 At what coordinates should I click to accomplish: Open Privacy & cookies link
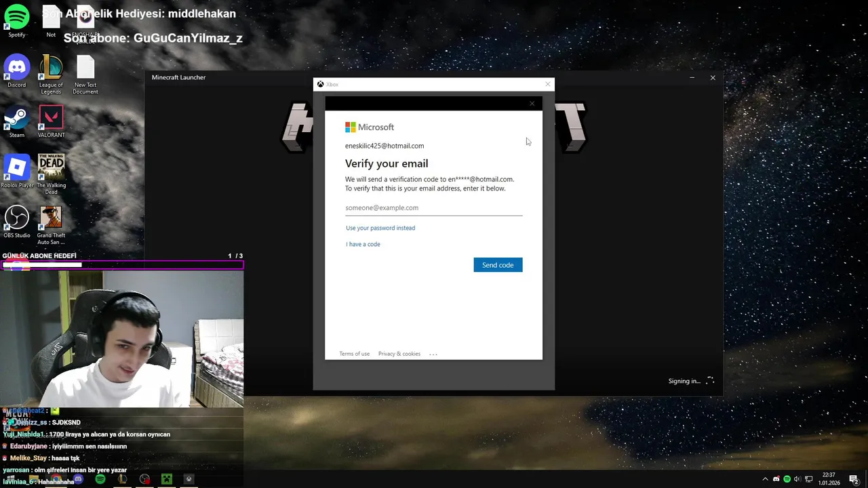pyautogui.click(x=399, y=354)
